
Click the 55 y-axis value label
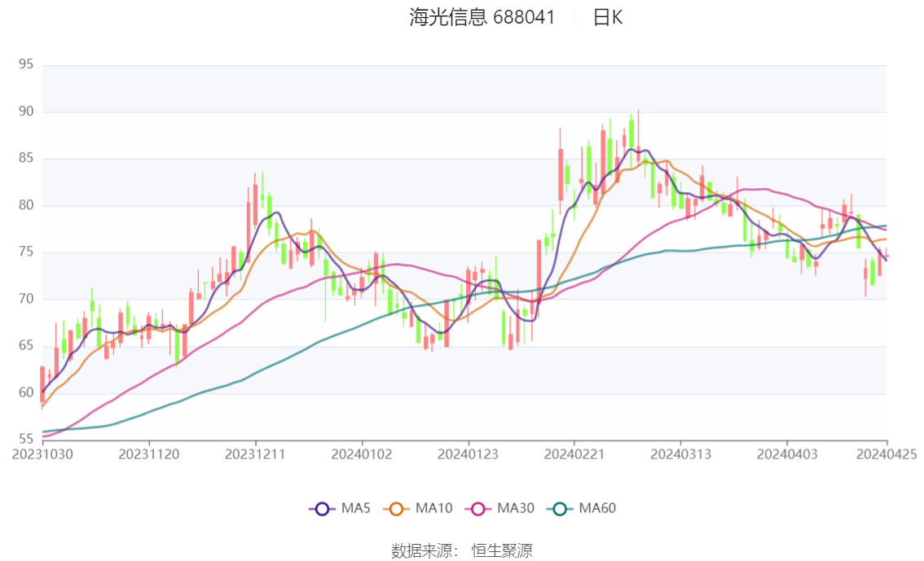coord(26,439)
